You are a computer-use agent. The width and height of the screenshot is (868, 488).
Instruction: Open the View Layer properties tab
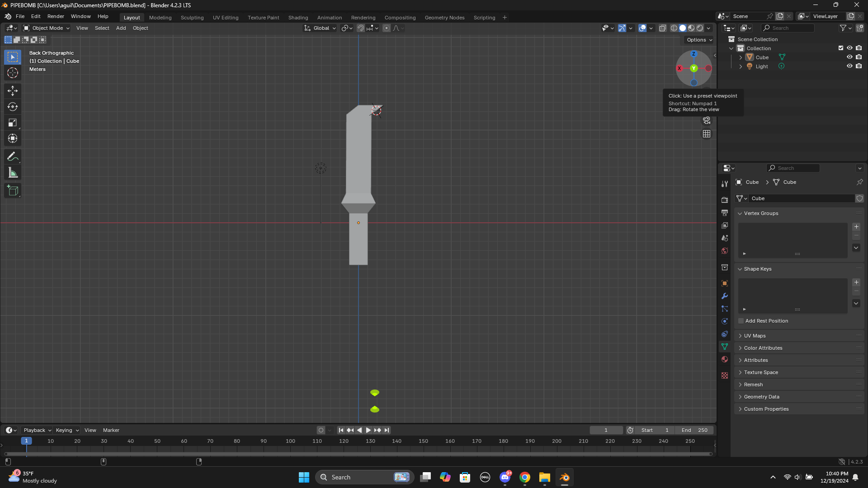(x=725, y=225)
